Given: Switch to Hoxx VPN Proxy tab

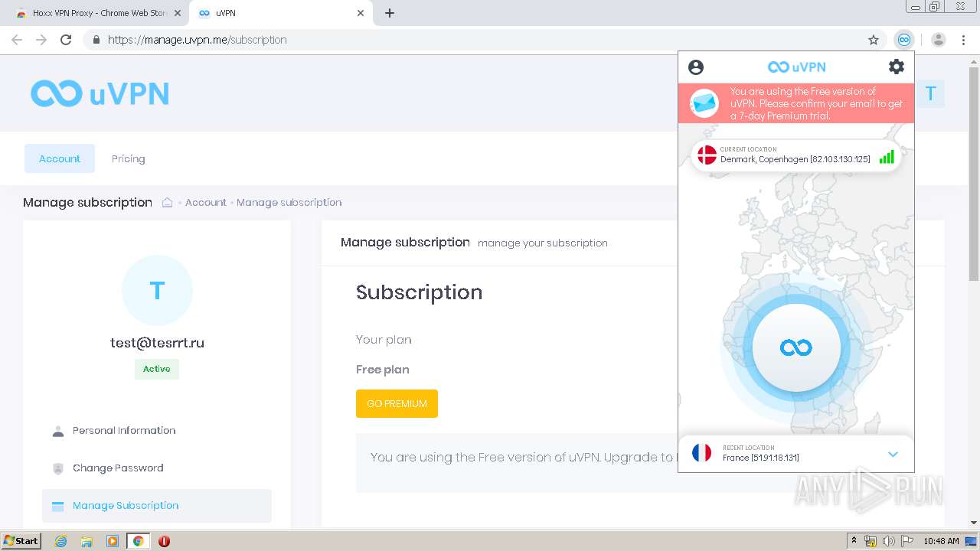Looking at the screenshot, I should [98, 13].
